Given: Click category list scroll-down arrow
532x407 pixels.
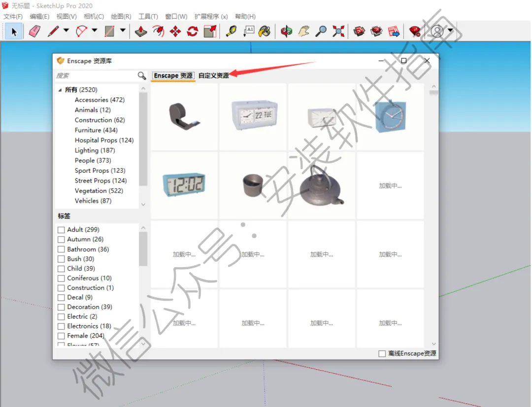Looking at the screenshot, I should click(143, 204).
